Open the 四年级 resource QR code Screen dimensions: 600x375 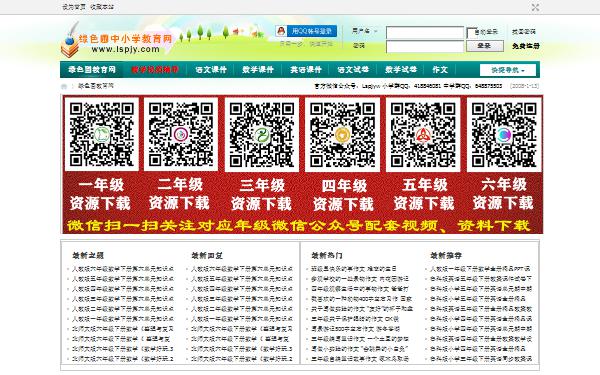pos(342,135)
